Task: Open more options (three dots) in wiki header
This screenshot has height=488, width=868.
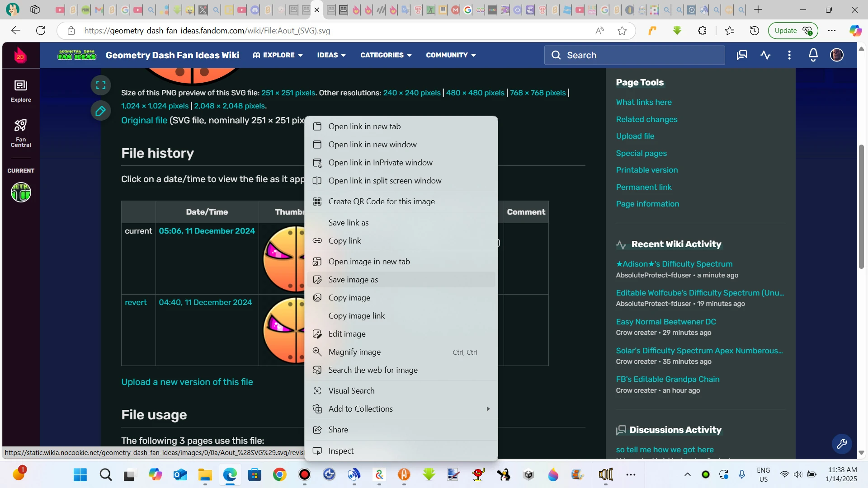Action: tap(789, 55)
